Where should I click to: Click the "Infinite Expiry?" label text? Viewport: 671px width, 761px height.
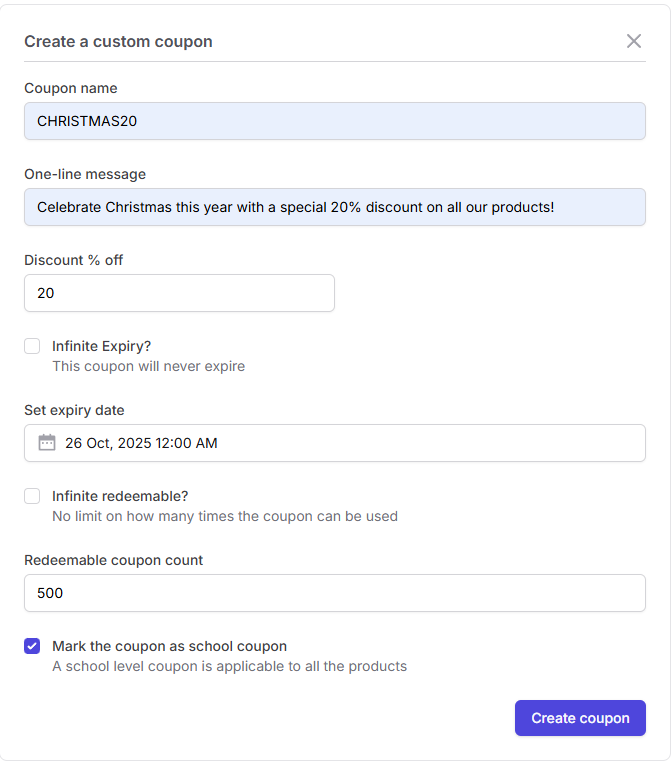pos(101,346)
